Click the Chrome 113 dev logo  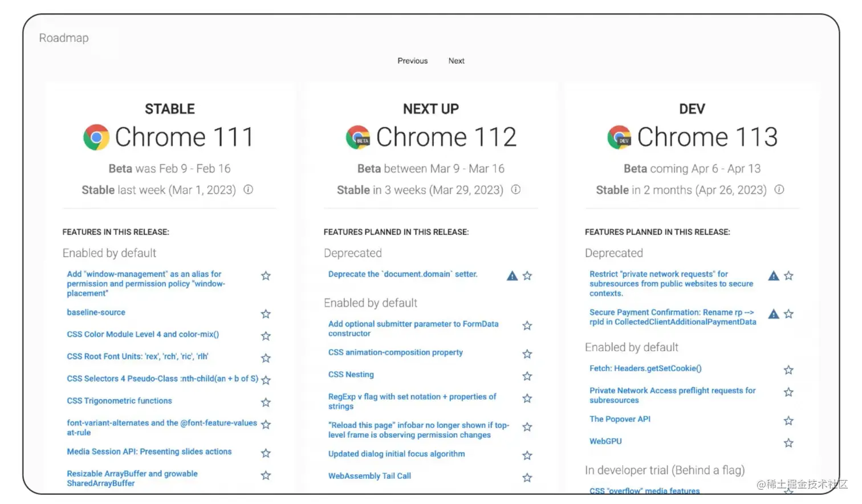[619, 137]
